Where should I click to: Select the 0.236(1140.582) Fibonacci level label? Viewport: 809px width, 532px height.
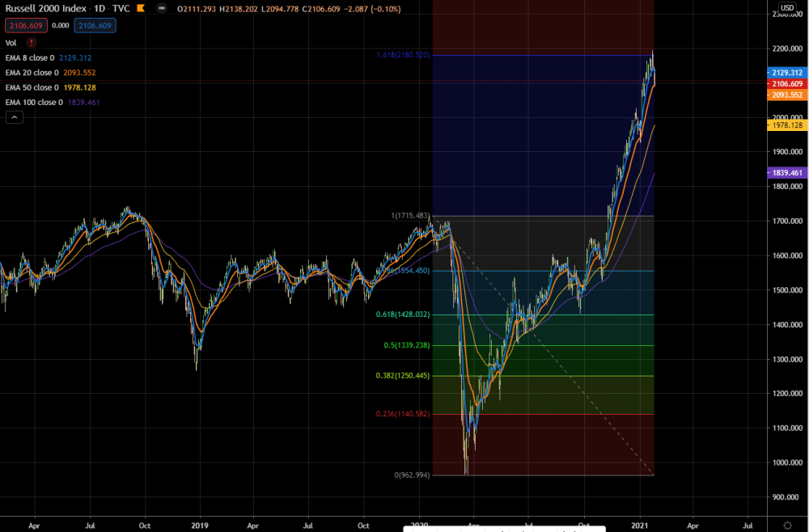[x=403, y=414]
